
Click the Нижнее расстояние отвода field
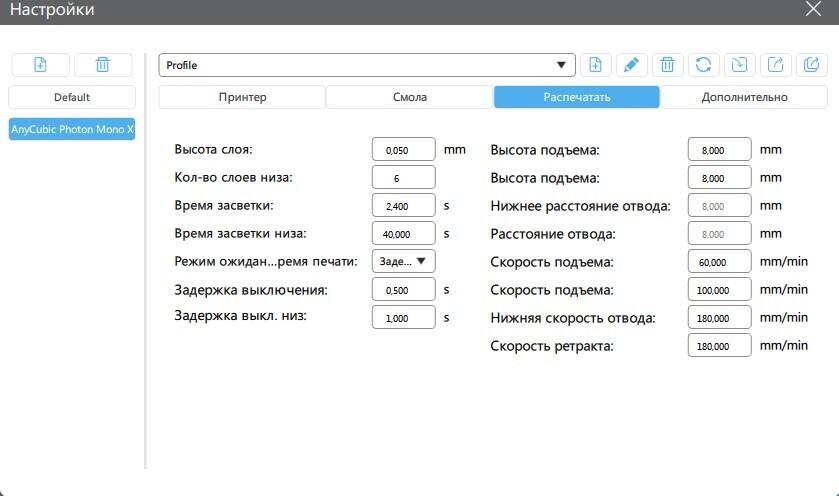pyautogui.click(x=720, y=206)
